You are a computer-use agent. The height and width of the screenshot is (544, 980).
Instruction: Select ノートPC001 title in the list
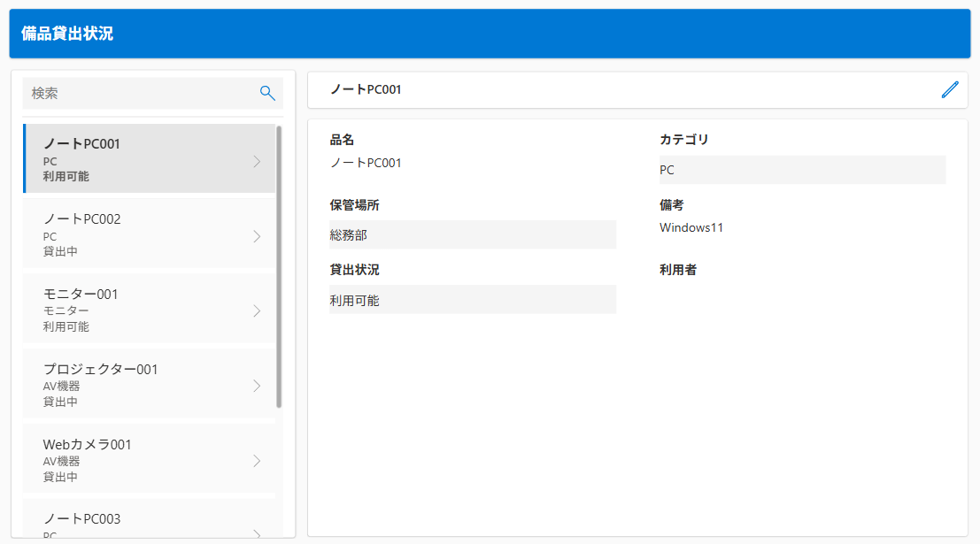click(x=81, y=143)
